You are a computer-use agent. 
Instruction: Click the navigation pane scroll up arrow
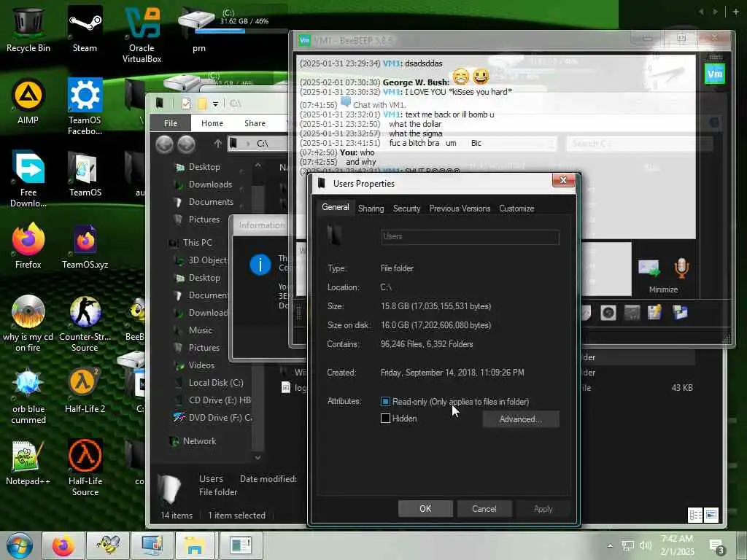[258, 166]
